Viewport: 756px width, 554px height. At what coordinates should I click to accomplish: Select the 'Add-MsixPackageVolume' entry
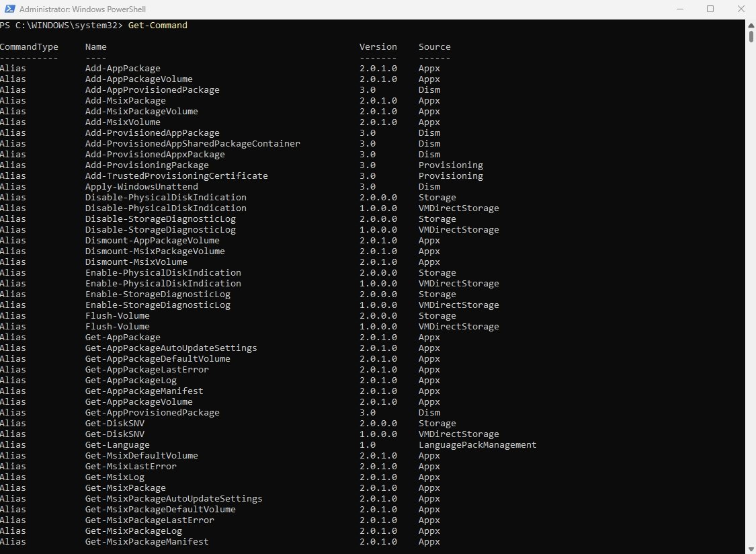[x=142, y=112]
